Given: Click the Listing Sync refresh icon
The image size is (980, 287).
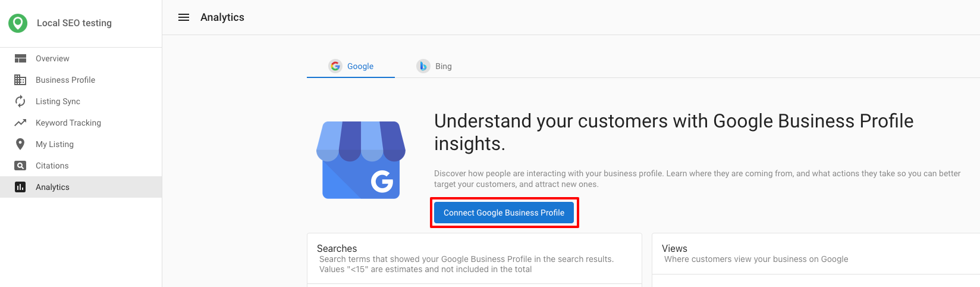Looking at the screenshot, I should (20, 101).
